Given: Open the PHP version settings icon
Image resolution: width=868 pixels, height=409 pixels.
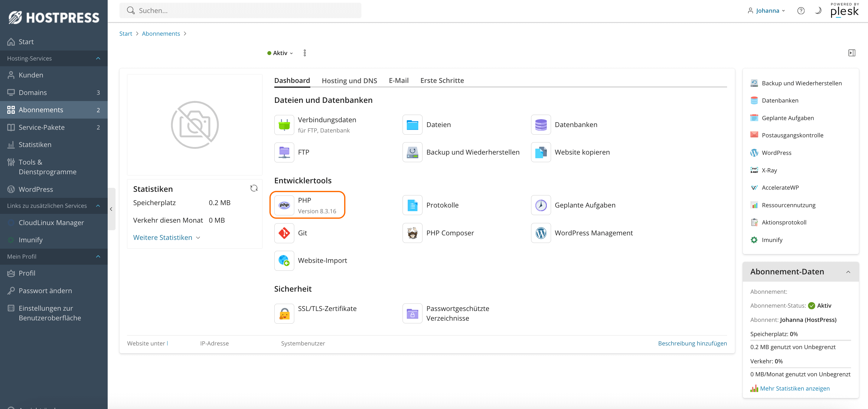Looking at the screenshot, I should point(284,205).
